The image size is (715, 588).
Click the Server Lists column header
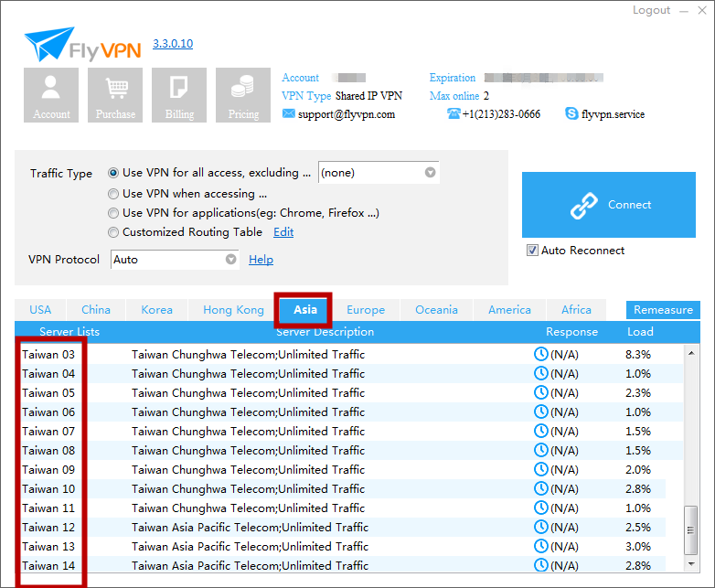pos(69,332)
